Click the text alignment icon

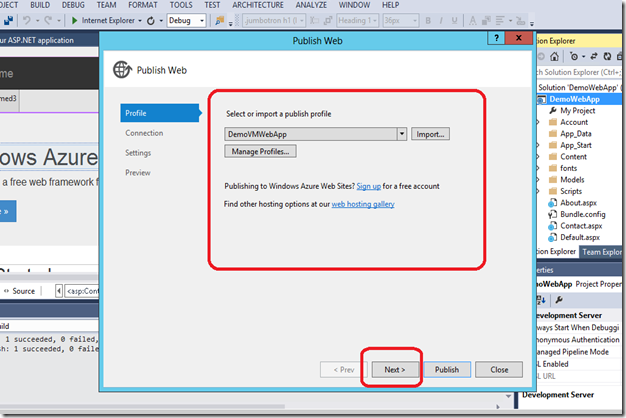(499, 20)
